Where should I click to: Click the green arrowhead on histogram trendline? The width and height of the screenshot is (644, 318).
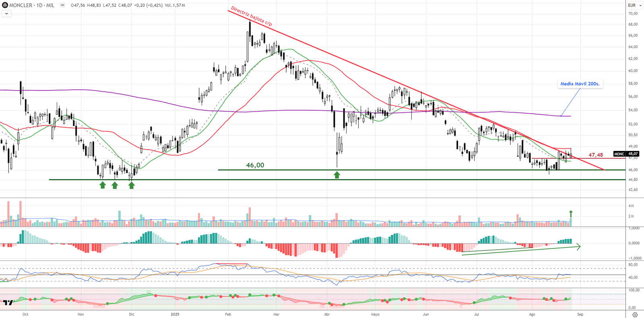coord(579,246)
